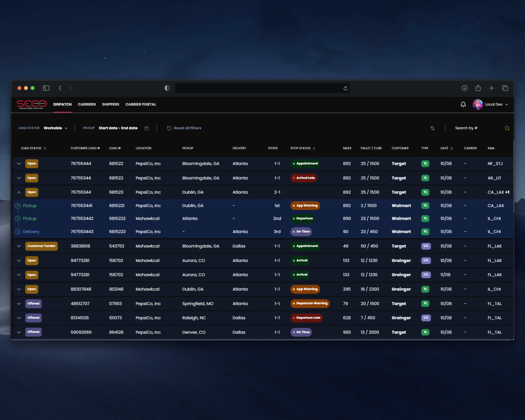This screenshot has width=525, height=420.
Task: Collapse the expanded load 681523 row
Action: pyautogui.click(x=19, y=192)
